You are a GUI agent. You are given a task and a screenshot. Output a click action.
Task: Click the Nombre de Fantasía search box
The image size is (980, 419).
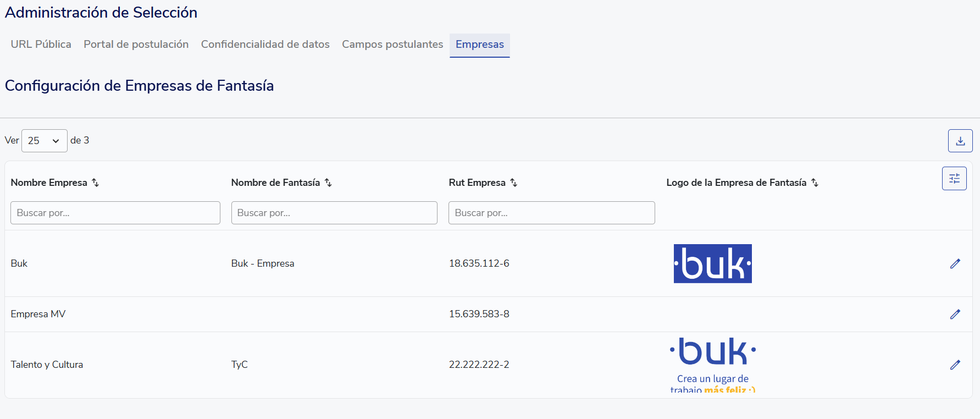coord(334,213)
